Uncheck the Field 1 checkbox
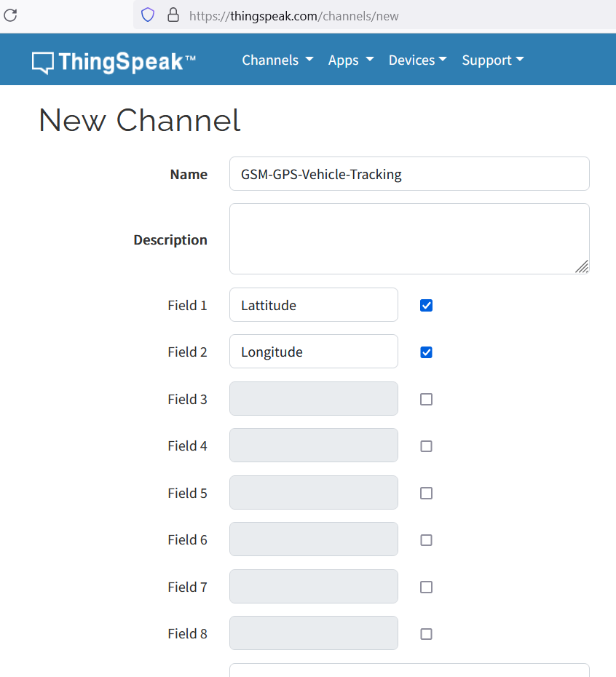Image resolution: width=616 pixels, height=677 pixels. tap(427, 305)
